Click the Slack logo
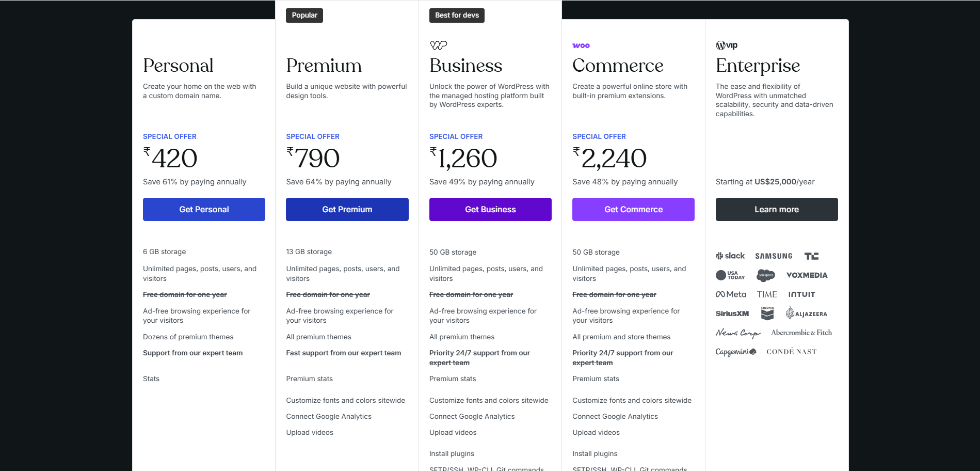The width and height of the screenshot is (980, 471). (730, 256)
